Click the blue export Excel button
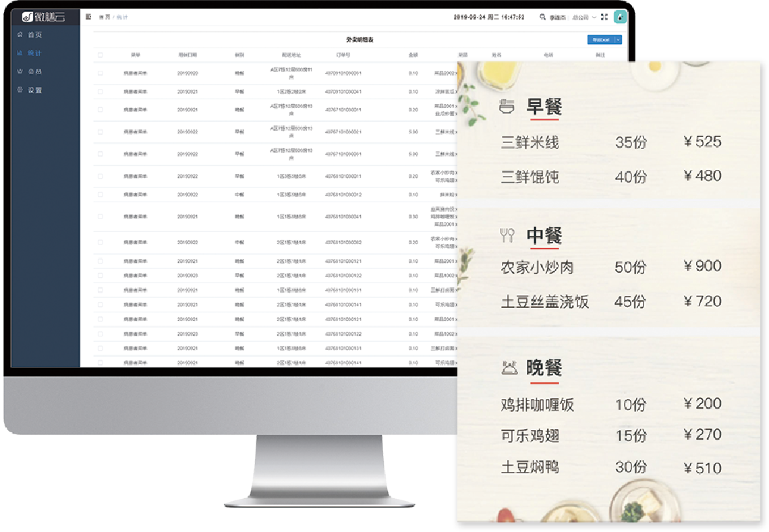The width and height of the screenshot is (769, 532). [x=600, y=40]
